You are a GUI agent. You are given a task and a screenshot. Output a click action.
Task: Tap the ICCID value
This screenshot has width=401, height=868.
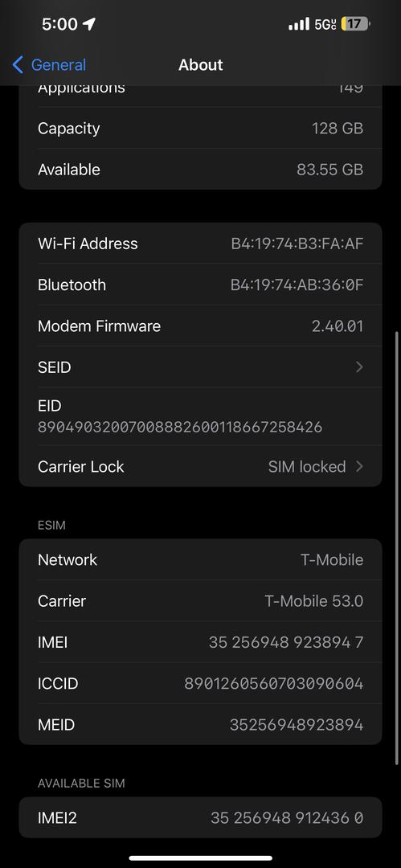click(274, 684)
